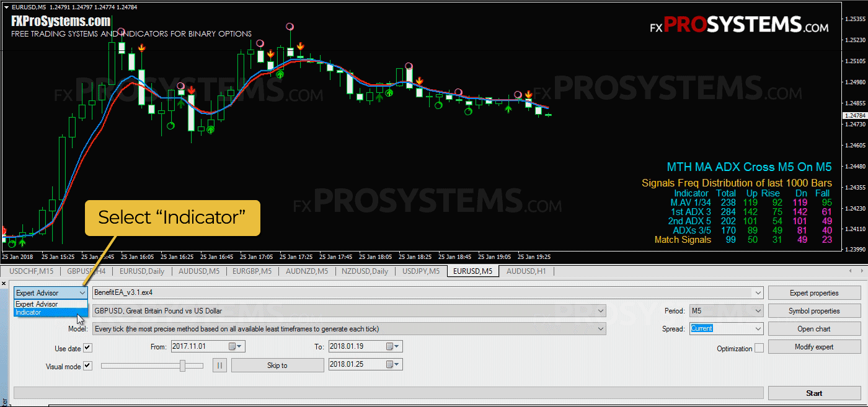The width and height of the screenshot is (868, 407).
Task: Click the Expert properties button
Action: (814, 293)
